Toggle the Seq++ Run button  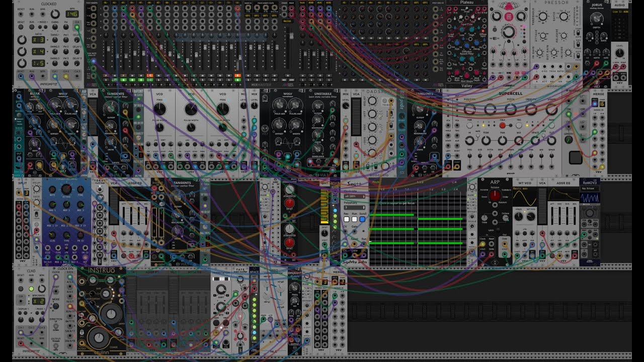click(x=354, y=220)
